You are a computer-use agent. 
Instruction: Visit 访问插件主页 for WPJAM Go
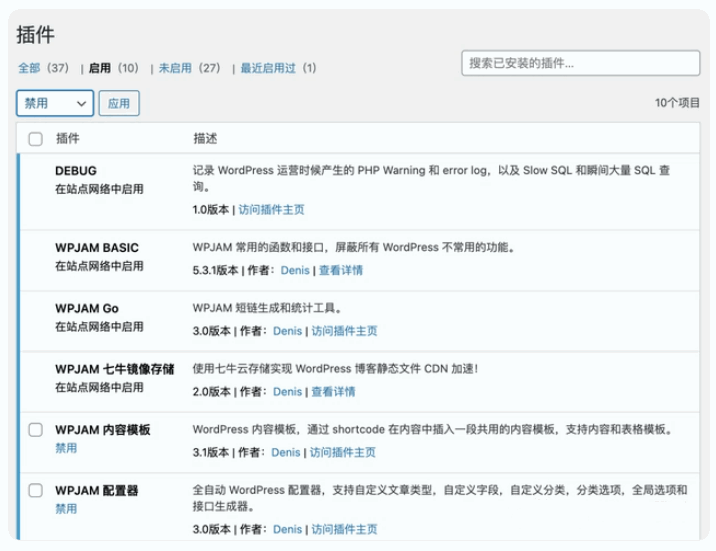pos(344,331)
